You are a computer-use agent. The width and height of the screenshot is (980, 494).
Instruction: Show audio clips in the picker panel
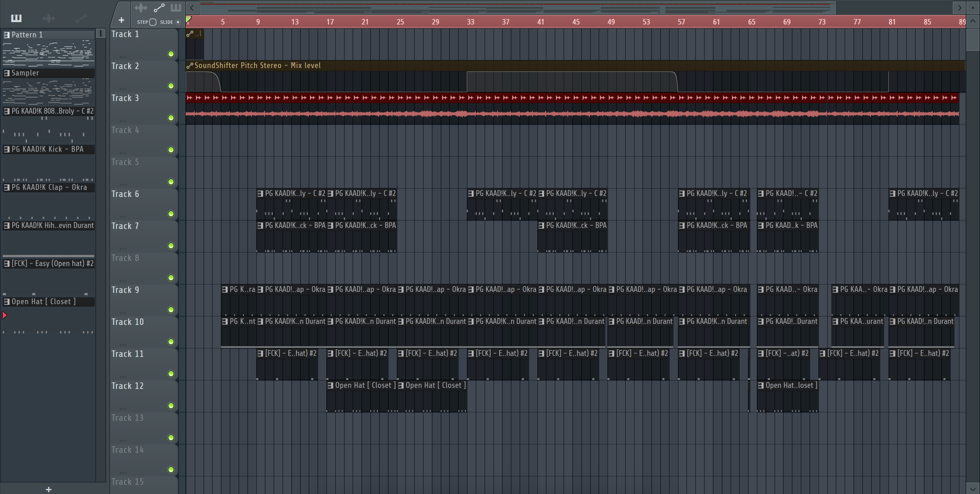tap(49, 18)
